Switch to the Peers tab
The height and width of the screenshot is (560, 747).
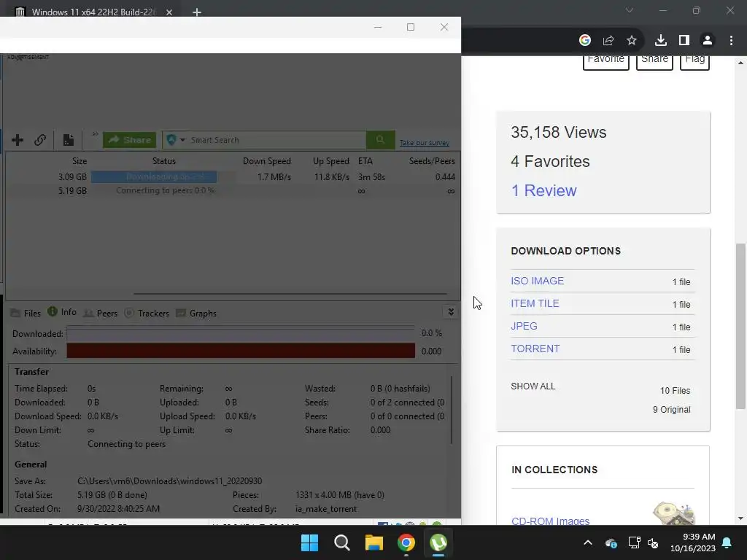(x=101, y=314)
